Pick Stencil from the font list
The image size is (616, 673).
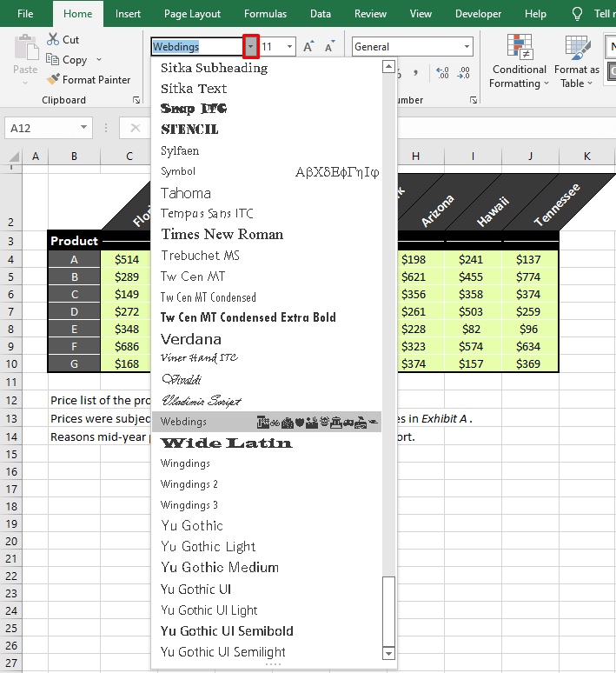[x=267, y=130]
